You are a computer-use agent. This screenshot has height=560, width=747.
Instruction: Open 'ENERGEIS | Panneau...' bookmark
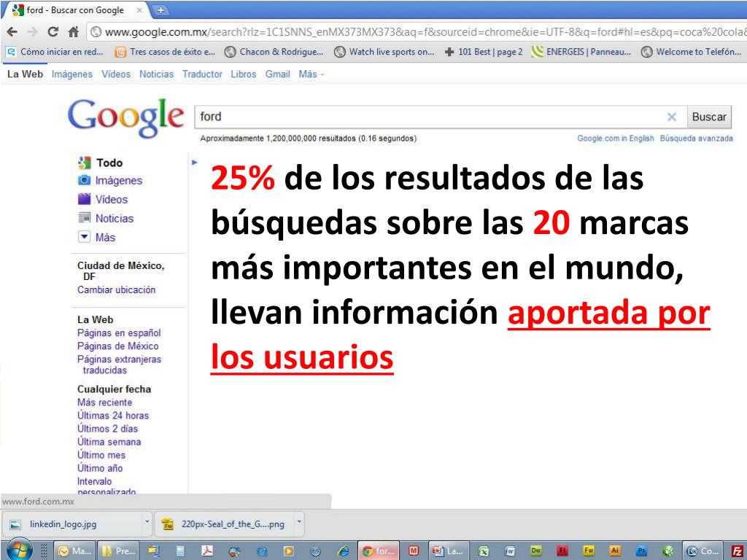pos(581,52)
